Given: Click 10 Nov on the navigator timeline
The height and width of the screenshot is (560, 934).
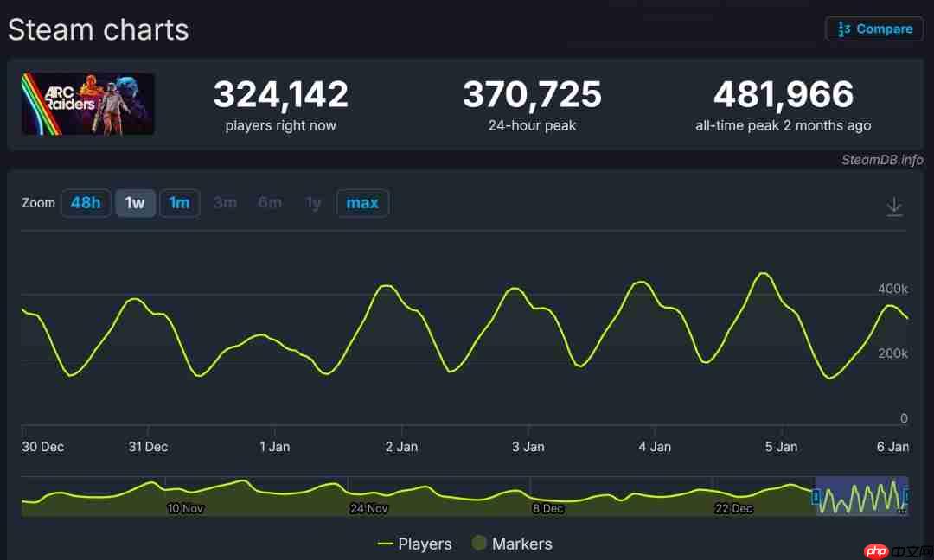Looking at the screenshot, I should pyautogui.click(x=185, y=508).
